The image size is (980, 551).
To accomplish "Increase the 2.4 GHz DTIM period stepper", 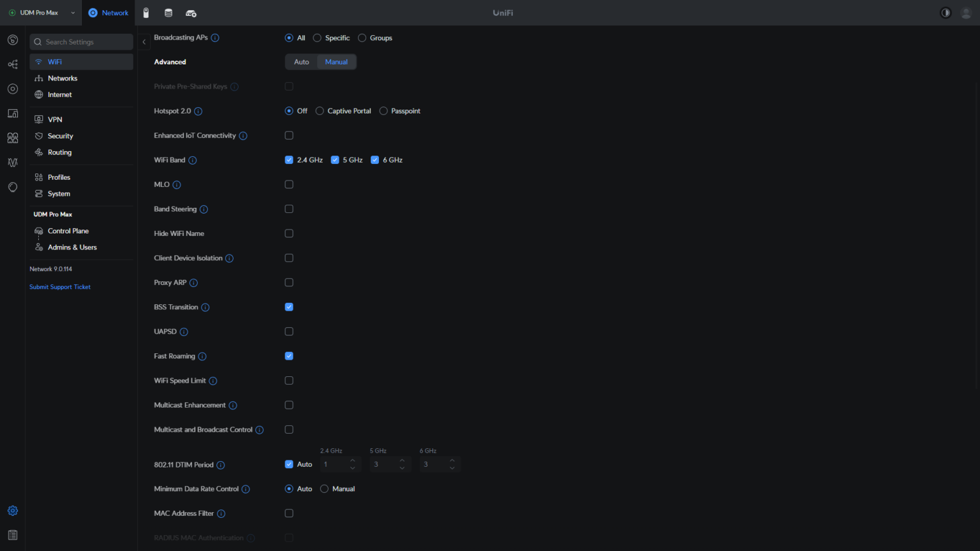I will pos(353,460).
